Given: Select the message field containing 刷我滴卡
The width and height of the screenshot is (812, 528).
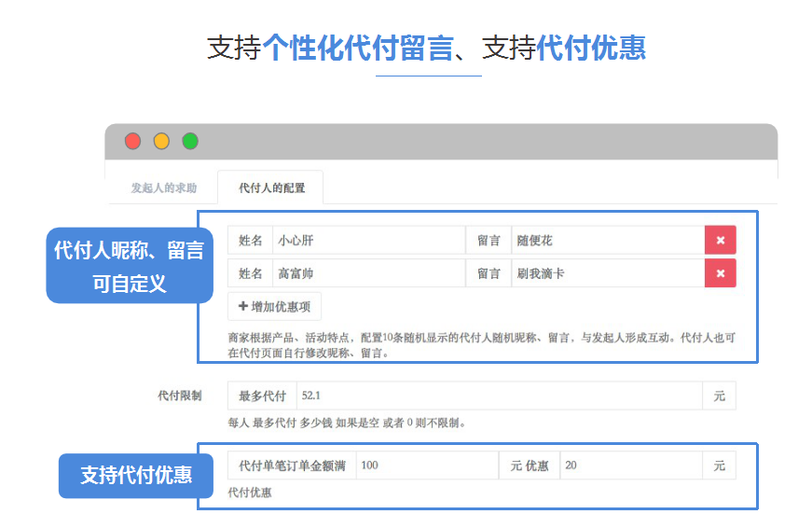Looking at the screenshot, I should click(x=607, y=273).
